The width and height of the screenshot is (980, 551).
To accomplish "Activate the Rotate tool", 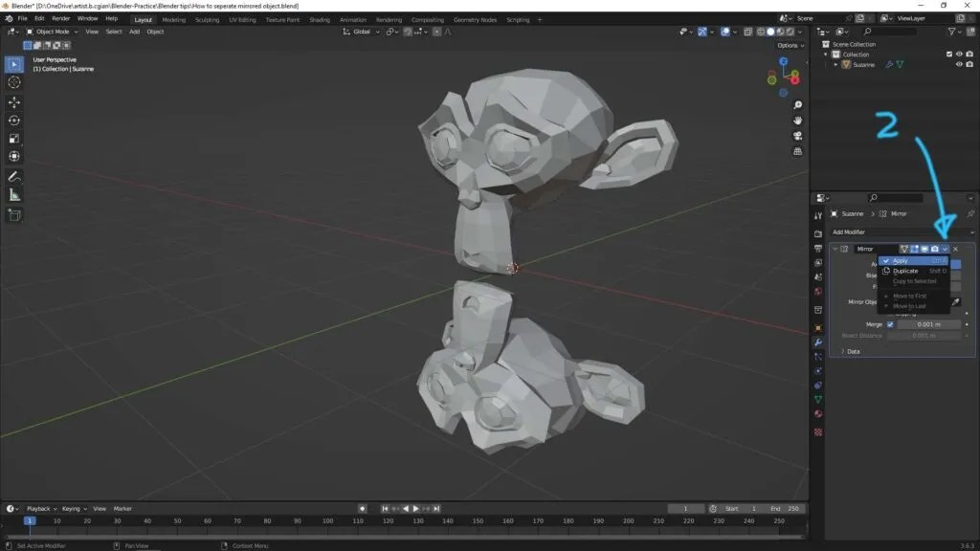I will pyautogui.click(x=13, y=119).
